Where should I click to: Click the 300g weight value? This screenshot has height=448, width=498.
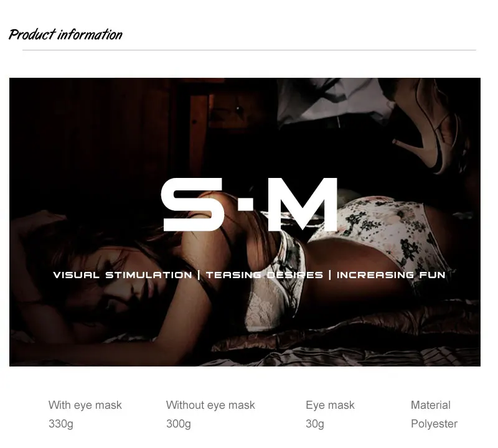(179, 424)
